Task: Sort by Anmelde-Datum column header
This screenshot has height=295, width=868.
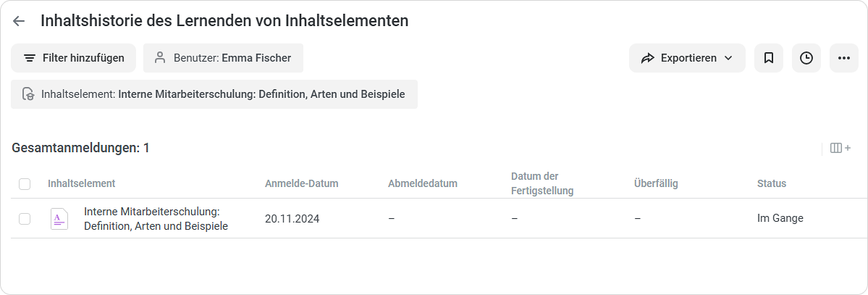Action: 301,183
